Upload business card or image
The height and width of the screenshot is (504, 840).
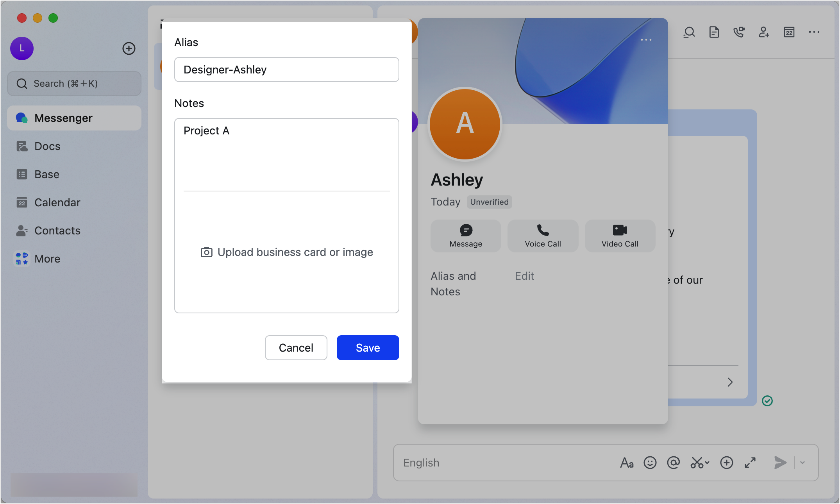pyautogui.click(x=286, y=252)
